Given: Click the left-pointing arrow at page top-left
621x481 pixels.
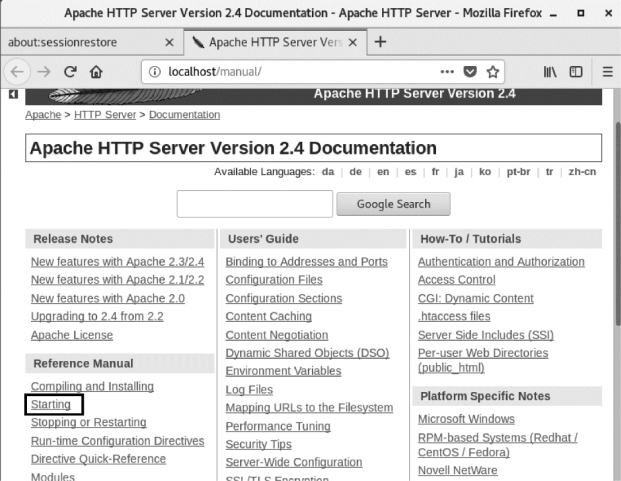Looking at the screenshot, I should [x=13, y=94].
